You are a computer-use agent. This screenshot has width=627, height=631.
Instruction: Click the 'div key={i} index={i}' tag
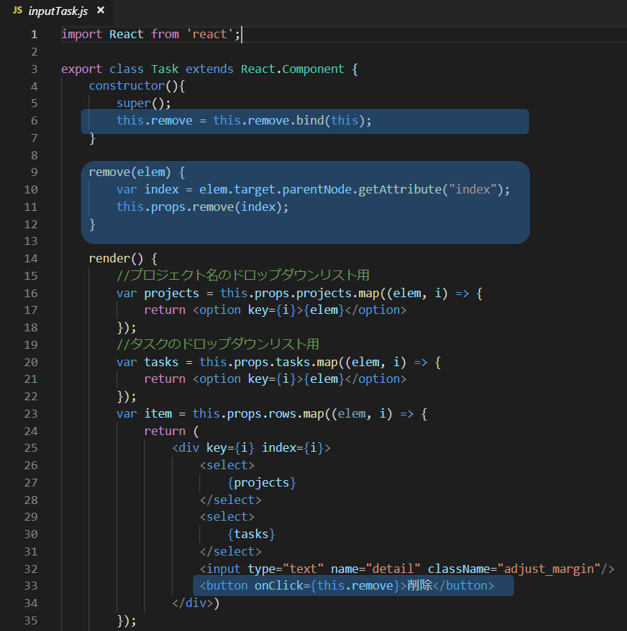(251, 448)
